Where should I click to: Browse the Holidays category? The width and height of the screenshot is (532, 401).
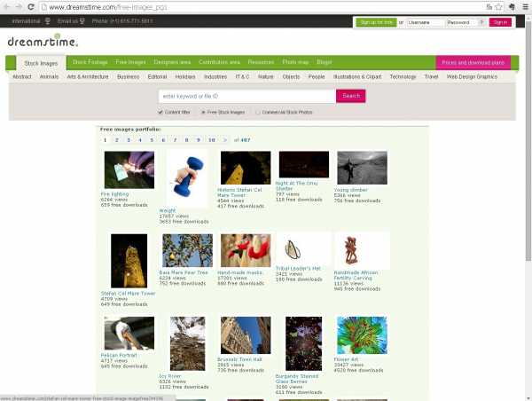click(185, 76)
